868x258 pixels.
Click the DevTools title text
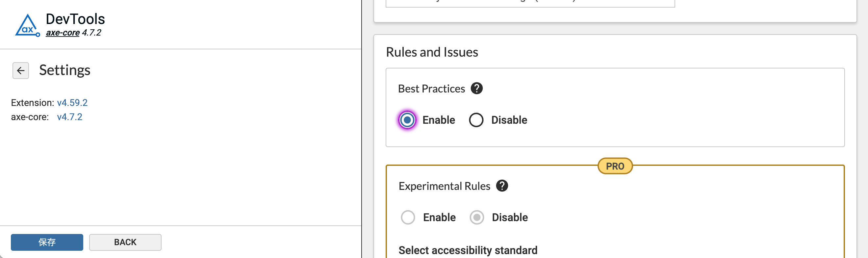click(75, 19)
